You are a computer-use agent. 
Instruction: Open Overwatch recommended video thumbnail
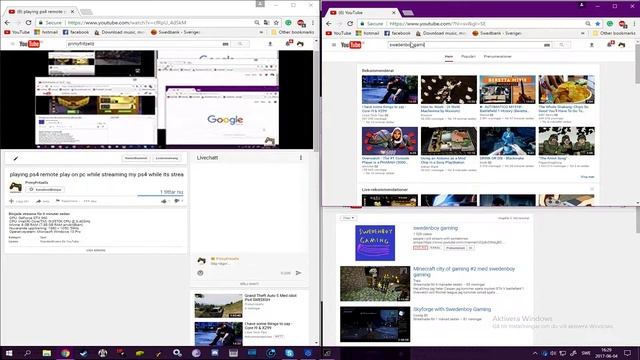[x=389, y=141]
